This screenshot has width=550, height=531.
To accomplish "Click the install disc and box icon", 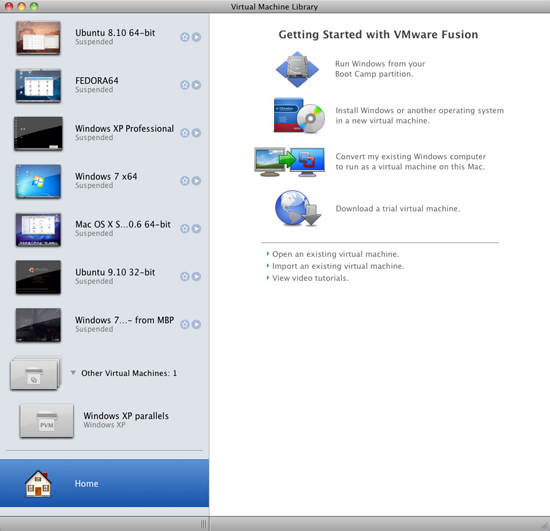I will click(299, 115).
